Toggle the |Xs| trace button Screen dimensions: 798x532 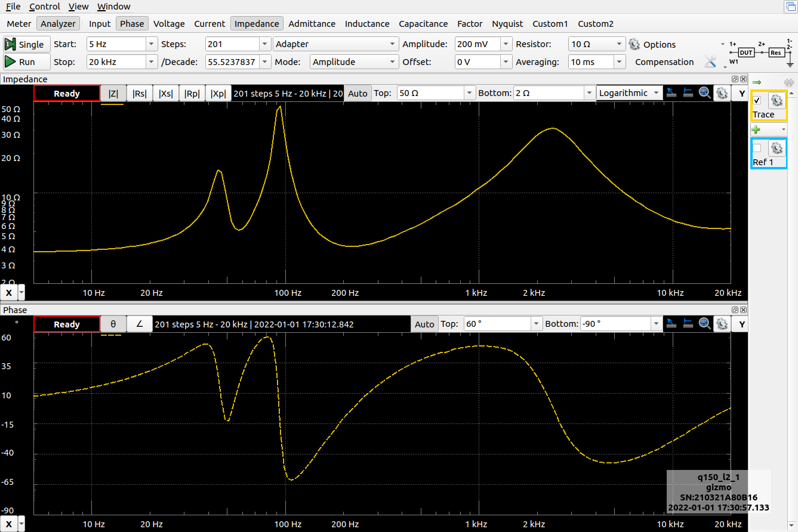click(166, 93)
